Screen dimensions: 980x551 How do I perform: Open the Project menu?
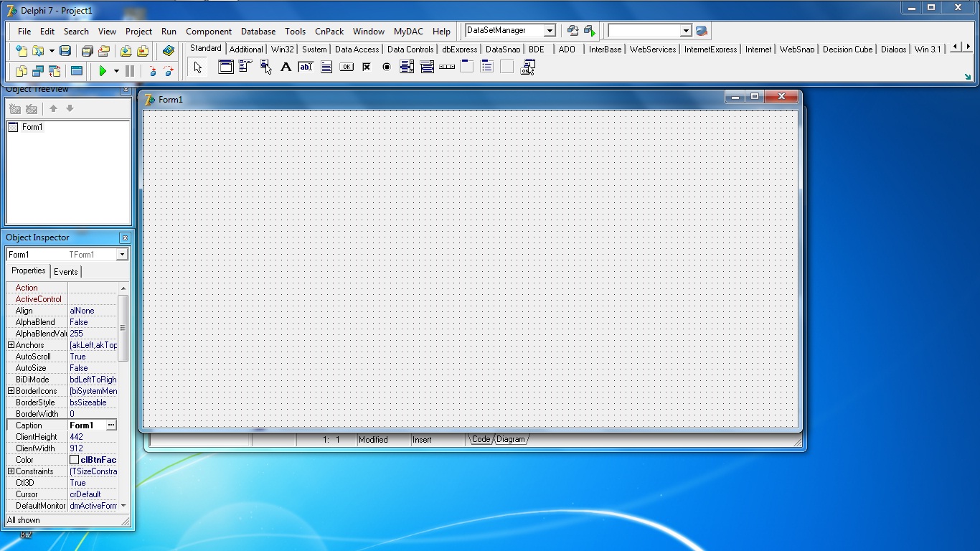138,32
